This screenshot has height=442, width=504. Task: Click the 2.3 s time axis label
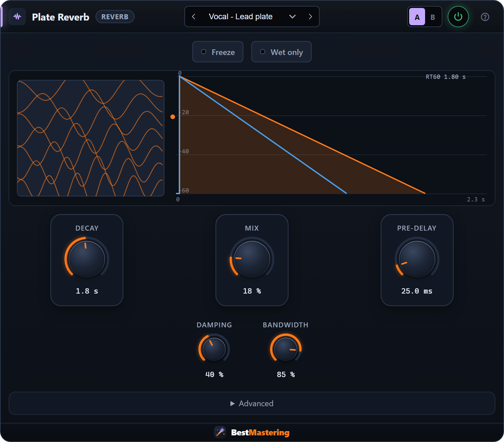476,199
